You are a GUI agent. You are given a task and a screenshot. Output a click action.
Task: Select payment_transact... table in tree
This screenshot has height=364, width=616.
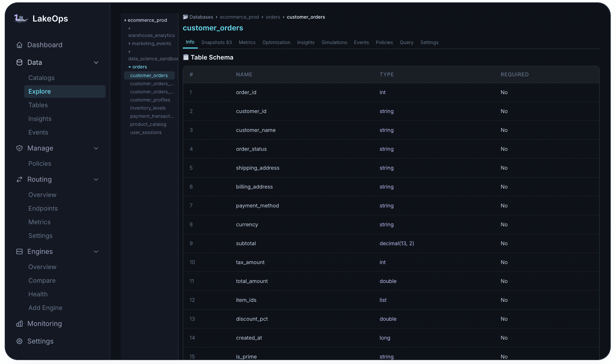pyautogui.click(x=152, y=116)
